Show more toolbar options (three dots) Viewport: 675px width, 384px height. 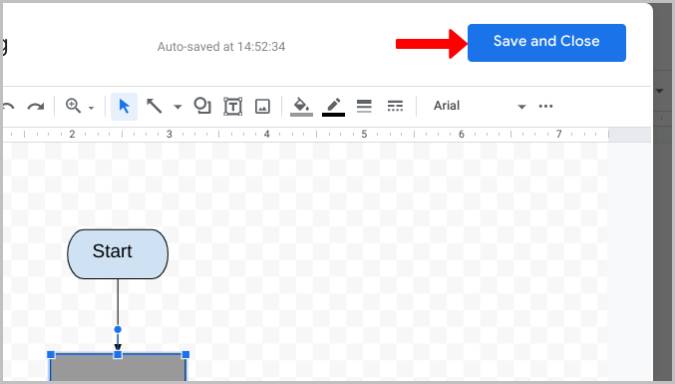(x=546, y=106)
